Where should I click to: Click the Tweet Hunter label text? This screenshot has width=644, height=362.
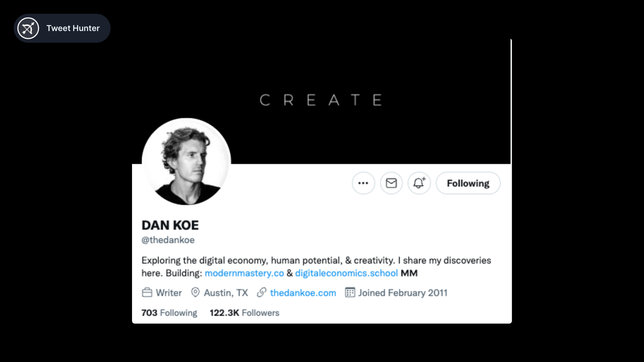coord(73,28)
